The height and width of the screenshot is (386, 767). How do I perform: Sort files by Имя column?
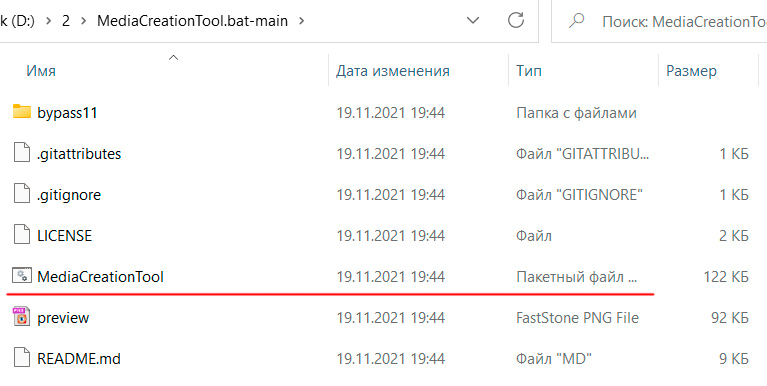tap(41, 71)
